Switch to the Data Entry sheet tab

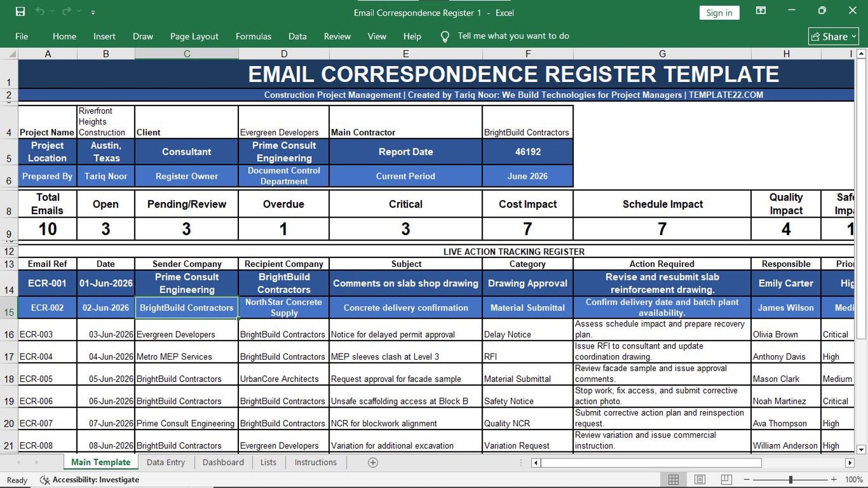click(x=166, y=462)
